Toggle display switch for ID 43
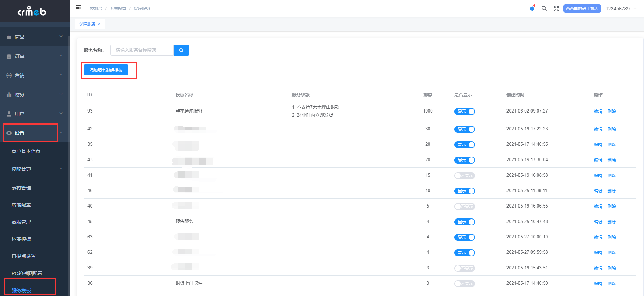The image size is (644, 296). [x=464, y=160]
